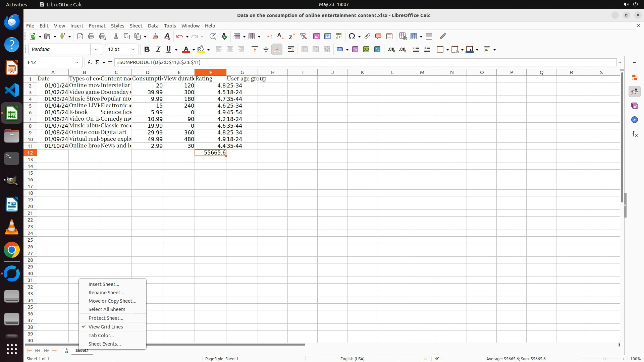Click the Clone Formatting paintbrush icon
The width and height of the screenshot is (644, 362).
click(x=155, y=36)
